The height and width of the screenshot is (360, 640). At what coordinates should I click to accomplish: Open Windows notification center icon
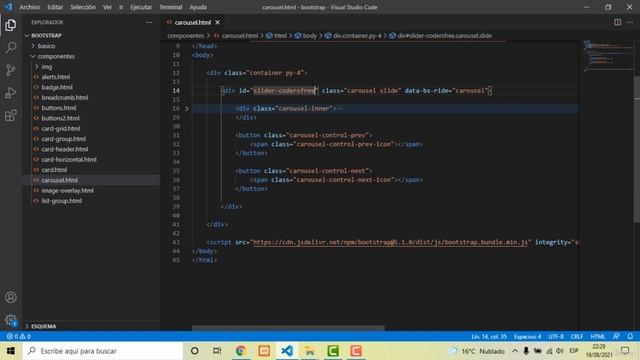coord(625,351)
